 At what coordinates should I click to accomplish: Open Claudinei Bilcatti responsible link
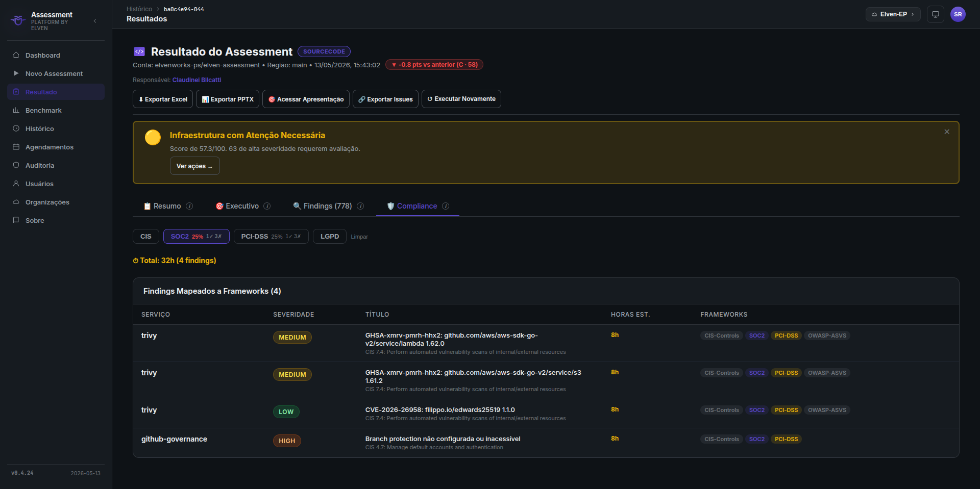click(x=197, y=80)
